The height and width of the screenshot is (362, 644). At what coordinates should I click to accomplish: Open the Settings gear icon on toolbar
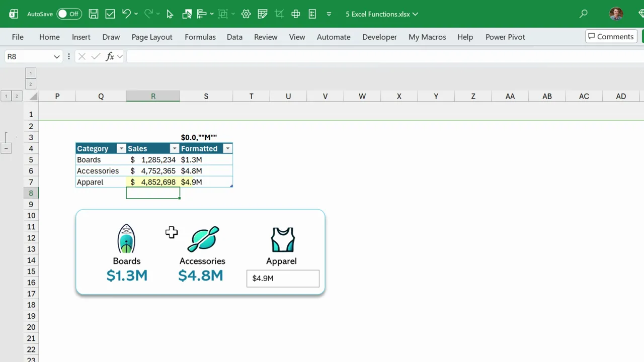pos(246,14)
